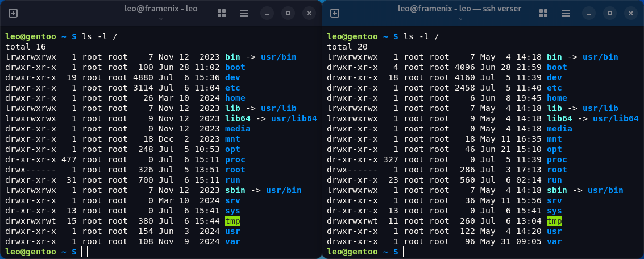The image size is (644, 259).
Task: Show tab overview grid in the ssh verser window
Action: (543, 13)
